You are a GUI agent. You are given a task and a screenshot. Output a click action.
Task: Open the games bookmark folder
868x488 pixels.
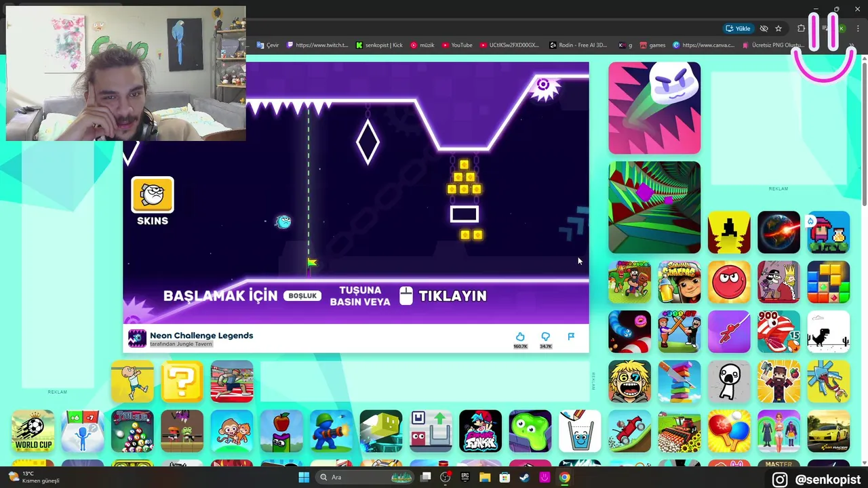click(652, 45)
